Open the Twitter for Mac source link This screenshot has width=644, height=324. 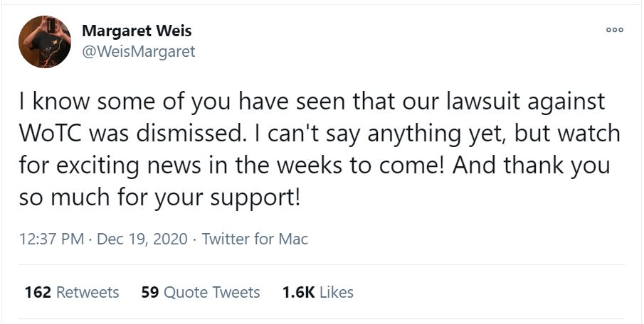[255, 239]
